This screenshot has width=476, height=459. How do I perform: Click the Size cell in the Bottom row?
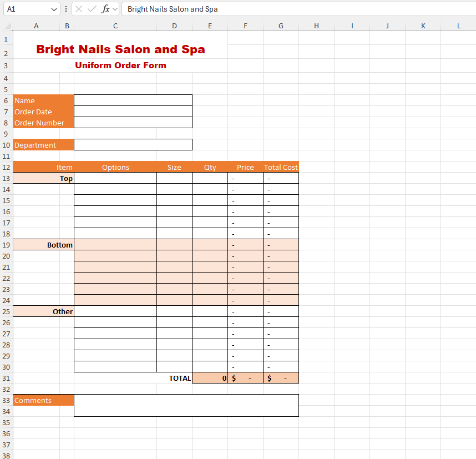[x=174, y=245]
